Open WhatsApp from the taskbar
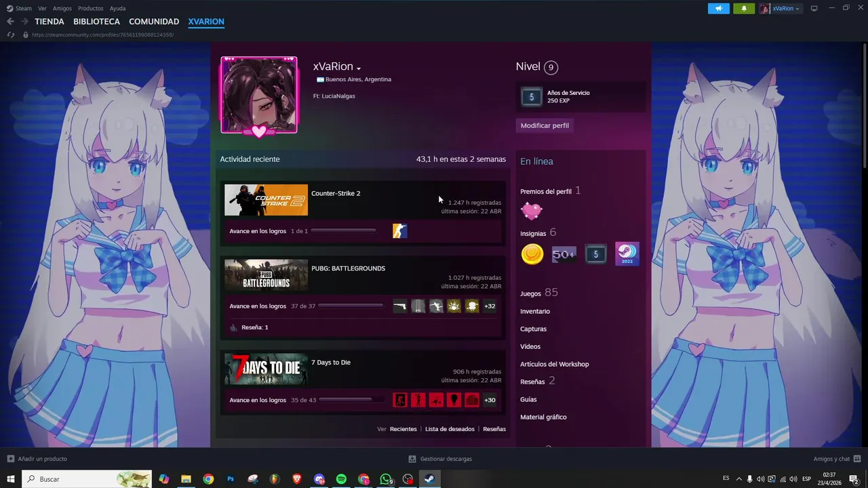 click(386, 479)
